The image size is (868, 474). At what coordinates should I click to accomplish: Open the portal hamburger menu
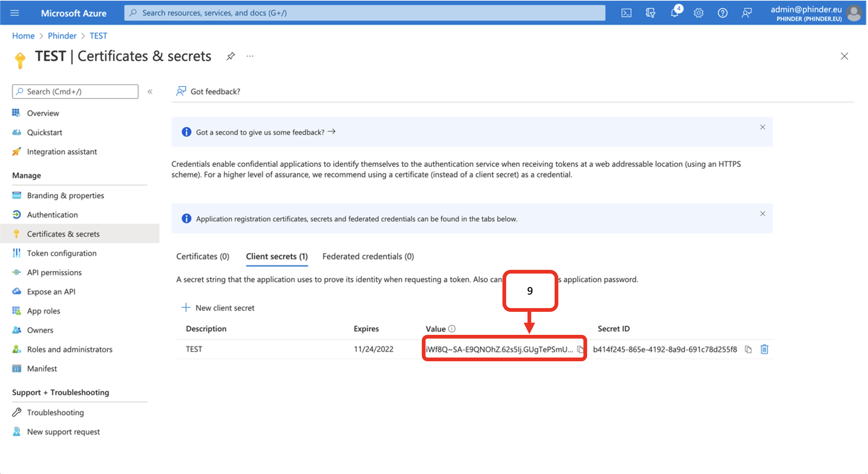pos(15,13)
